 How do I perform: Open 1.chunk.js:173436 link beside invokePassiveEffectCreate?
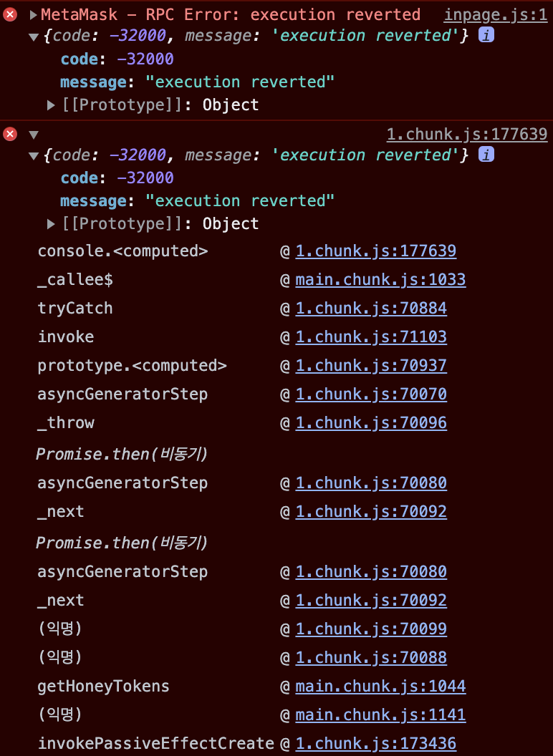coord(375,744)
